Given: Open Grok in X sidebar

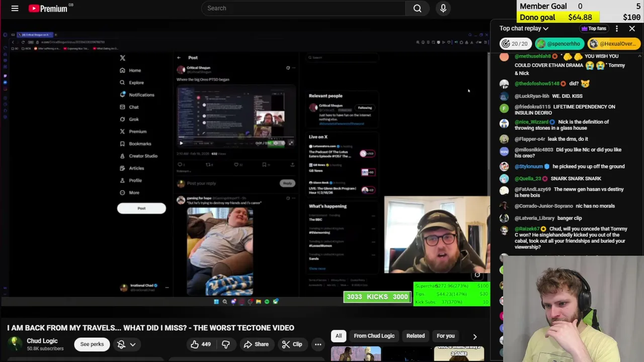Looking at the screenshot, I should [x=129, y=119].
